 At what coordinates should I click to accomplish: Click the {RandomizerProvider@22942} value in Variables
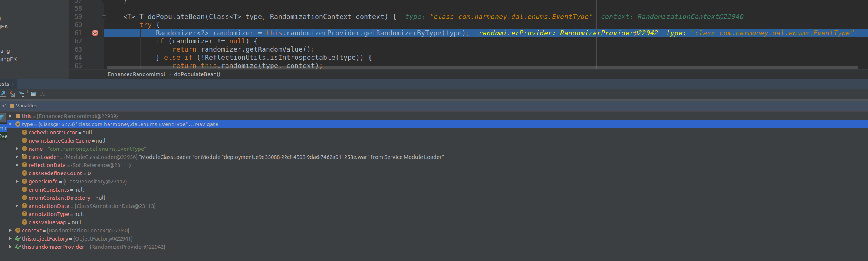128,247
